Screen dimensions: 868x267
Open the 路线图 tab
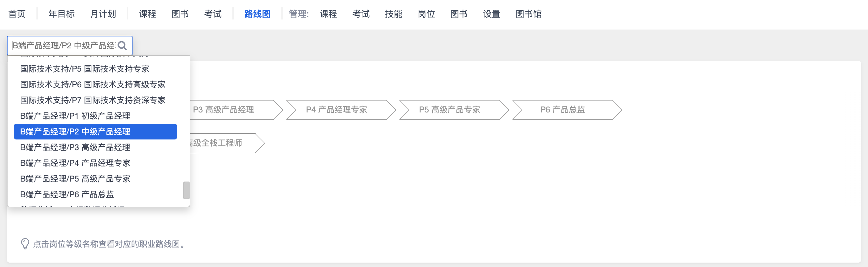(257, 14)
